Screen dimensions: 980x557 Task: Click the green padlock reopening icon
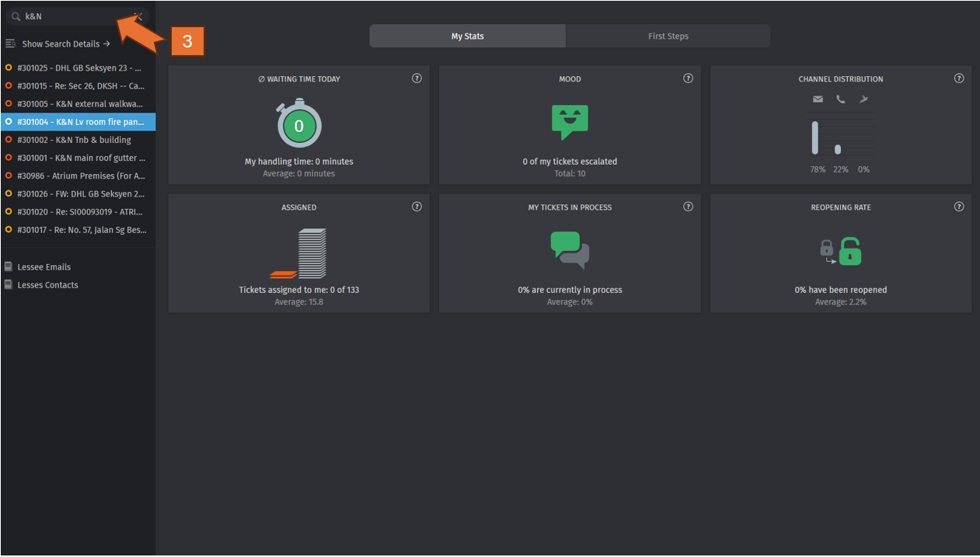click(849, 251)
